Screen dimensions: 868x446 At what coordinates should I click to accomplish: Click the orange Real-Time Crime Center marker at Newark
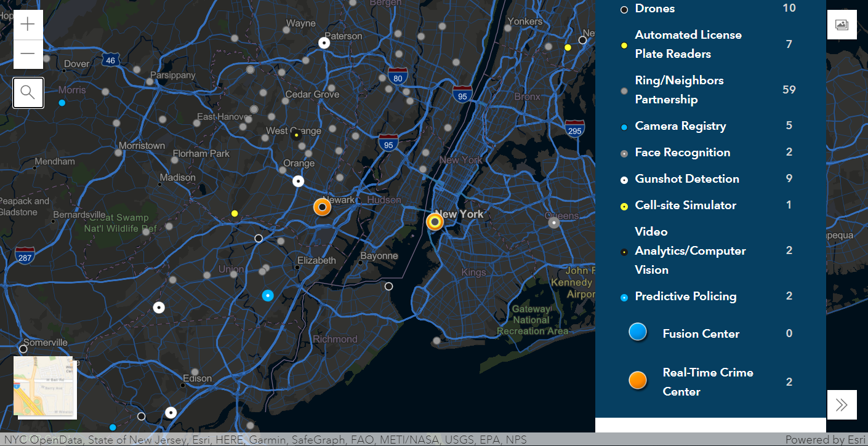click(x=322, y=207)
